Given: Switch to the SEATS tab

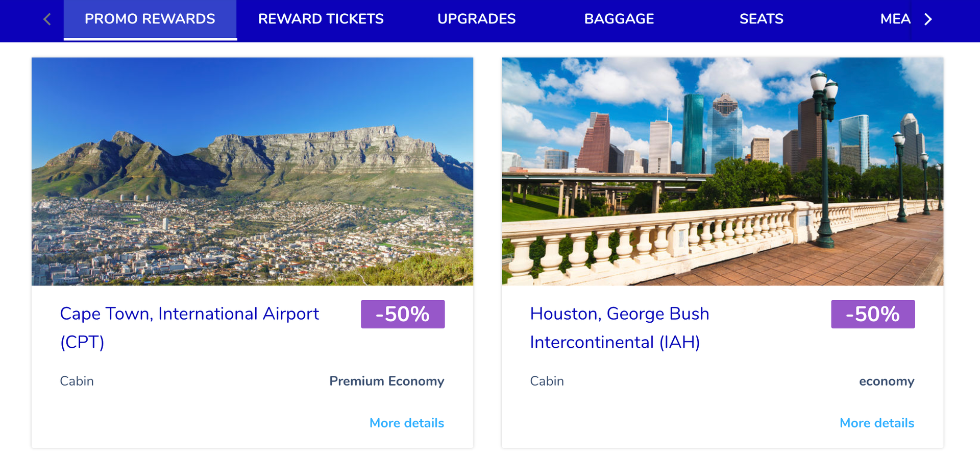Looking at the screenshot, I should coord(761,19).
